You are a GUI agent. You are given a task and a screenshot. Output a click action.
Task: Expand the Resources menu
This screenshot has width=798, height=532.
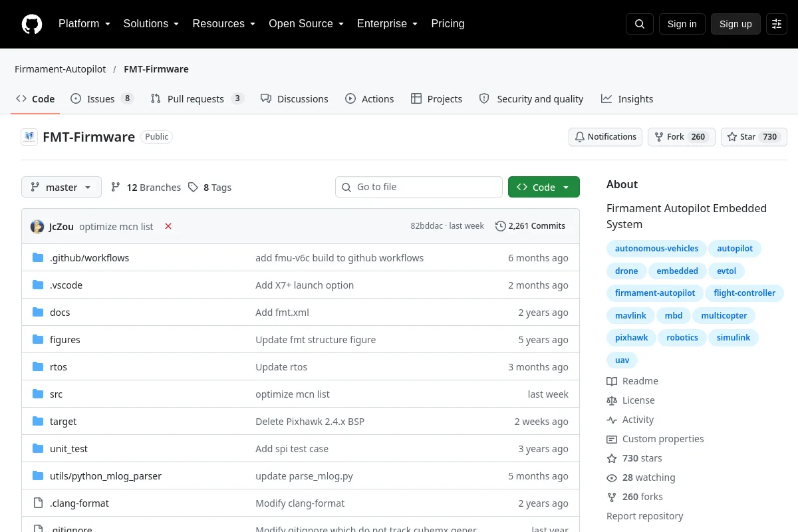224,24
